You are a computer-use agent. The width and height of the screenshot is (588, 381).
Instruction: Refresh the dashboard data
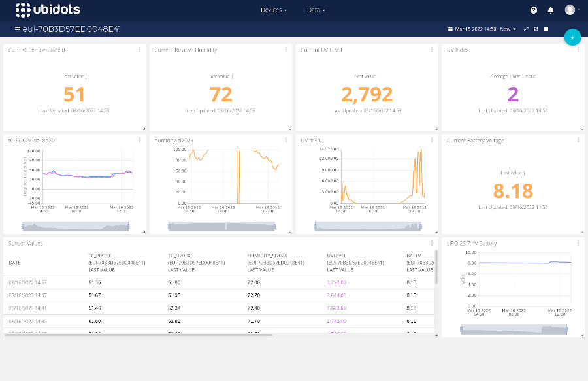click(x=536, y=29)
